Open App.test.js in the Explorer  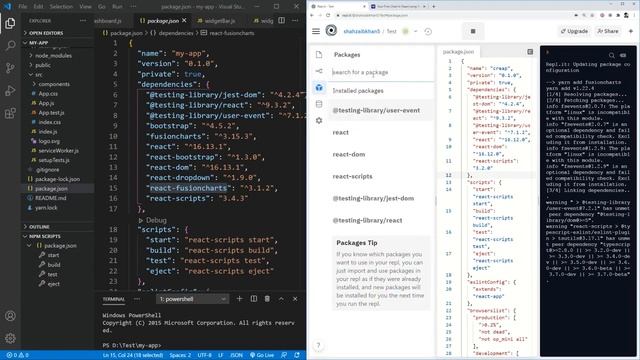pyautogui.click(x=51, y=113)
